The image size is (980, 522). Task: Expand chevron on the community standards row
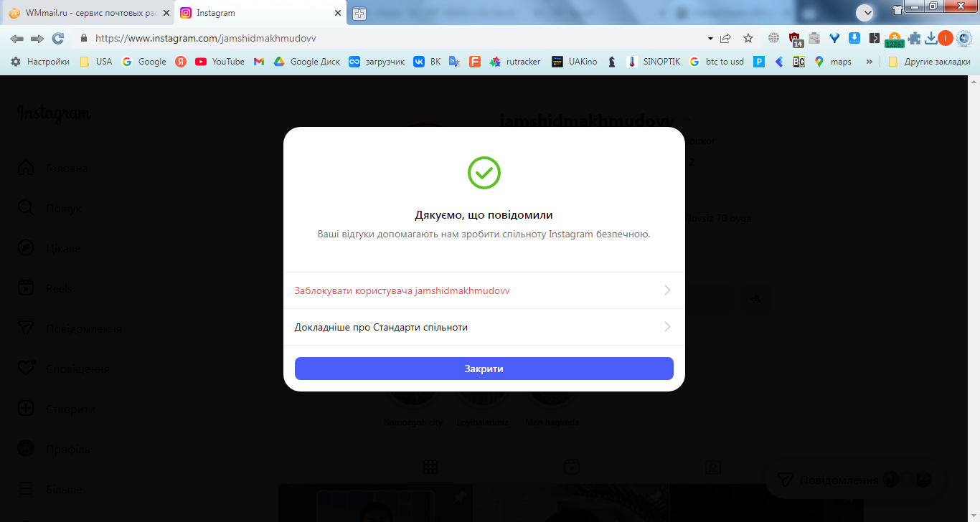[667, 327]
